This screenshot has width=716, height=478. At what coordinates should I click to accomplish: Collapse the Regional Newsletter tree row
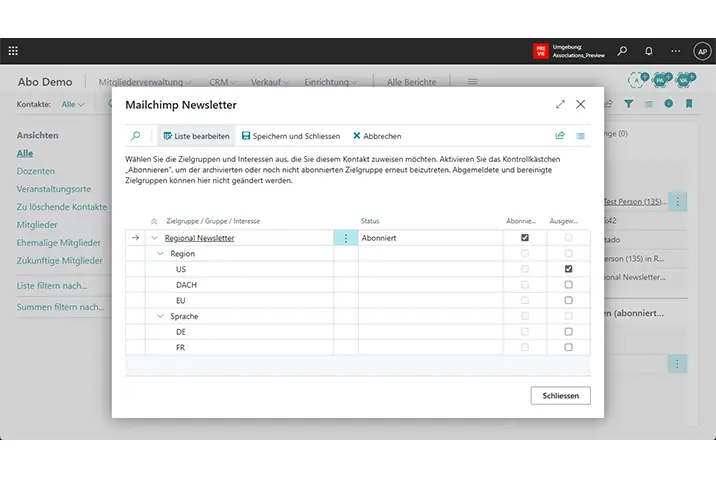pos(154,238)
